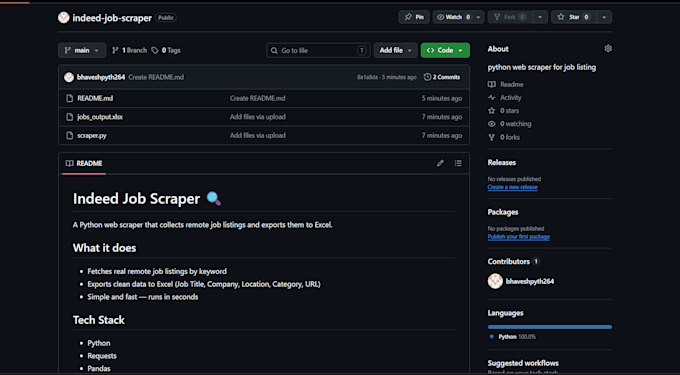Image resolution: width=680 pixels, height=375 pixels.
Task: Click the 7 minutes ago timestamp for jobs_output.xlsx
Action: [x=442, y=117]
